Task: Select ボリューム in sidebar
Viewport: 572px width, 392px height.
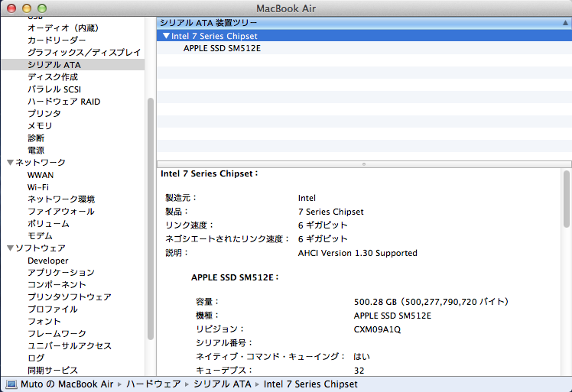Action: click(48, 224)
